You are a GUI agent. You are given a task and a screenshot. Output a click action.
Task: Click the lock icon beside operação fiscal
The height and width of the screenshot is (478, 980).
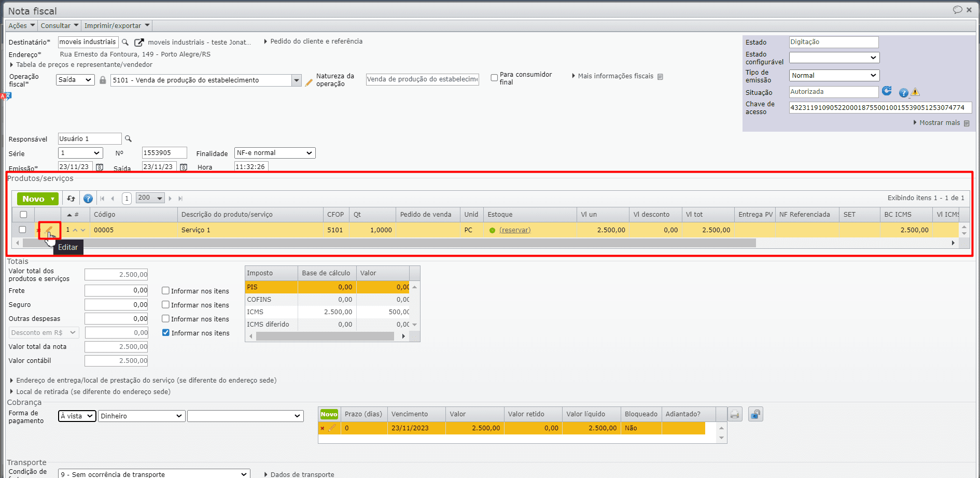[103, 80]
